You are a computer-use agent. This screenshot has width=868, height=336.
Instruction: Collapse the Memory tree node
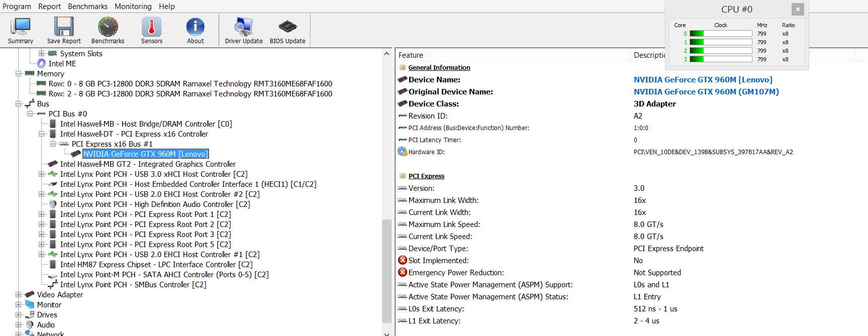click(x=18, y=73)
